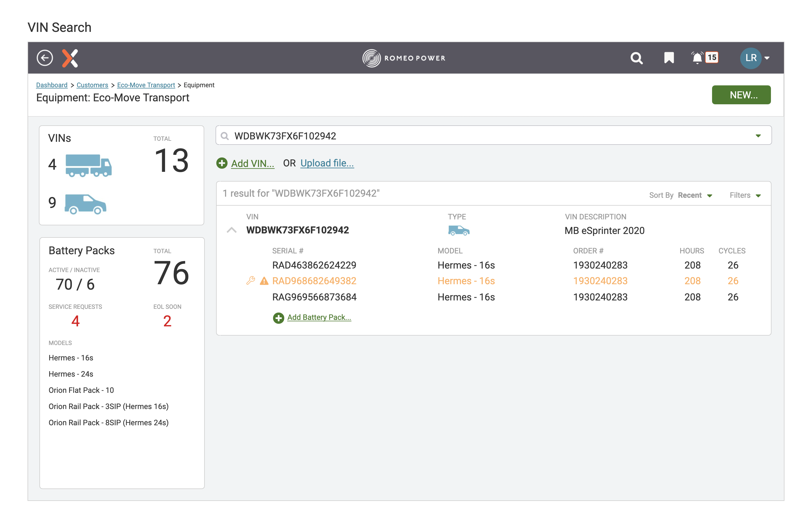This screenshot has height=529, width=812.
Task: Click the orange X logo icon
Action: [x=70, y=58]
